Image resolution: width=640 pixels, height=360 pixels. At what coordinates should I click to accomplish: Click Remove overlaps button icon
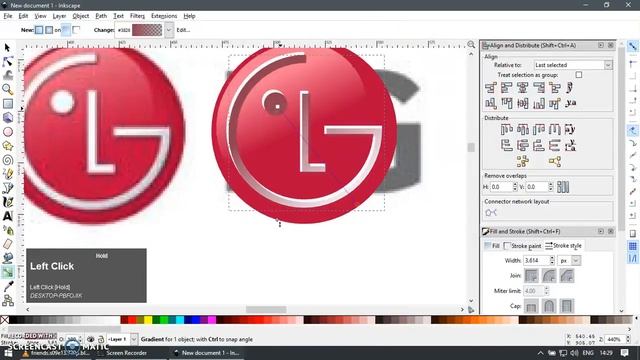point(563,187)
